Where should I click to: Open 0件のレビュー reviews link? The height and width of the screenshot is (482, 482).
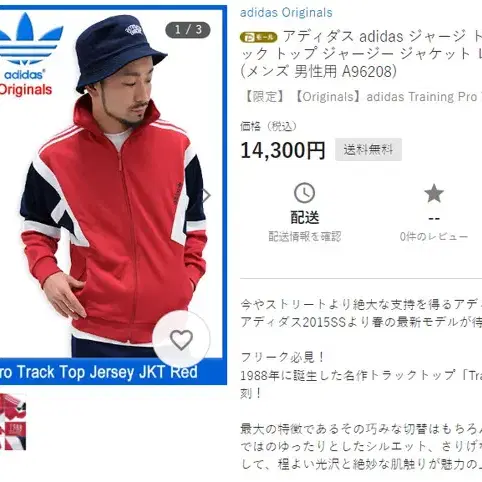[x=434, y=237]
